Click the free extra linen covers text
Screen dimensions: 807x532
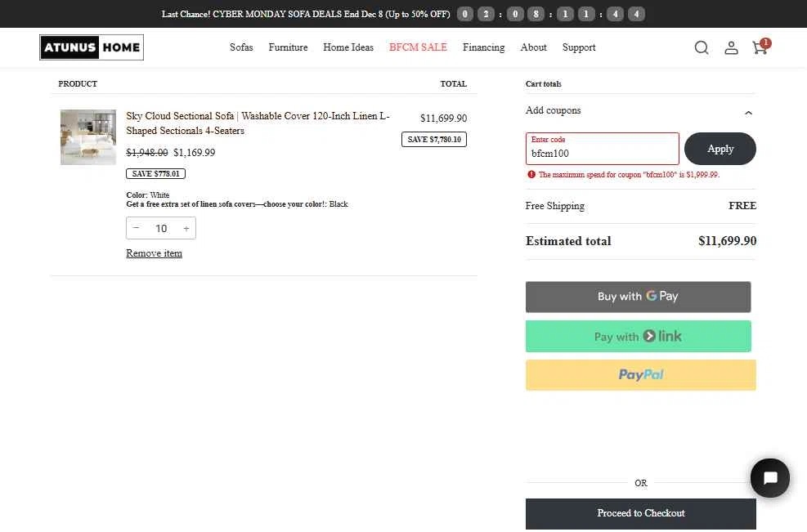pos(237,204)
